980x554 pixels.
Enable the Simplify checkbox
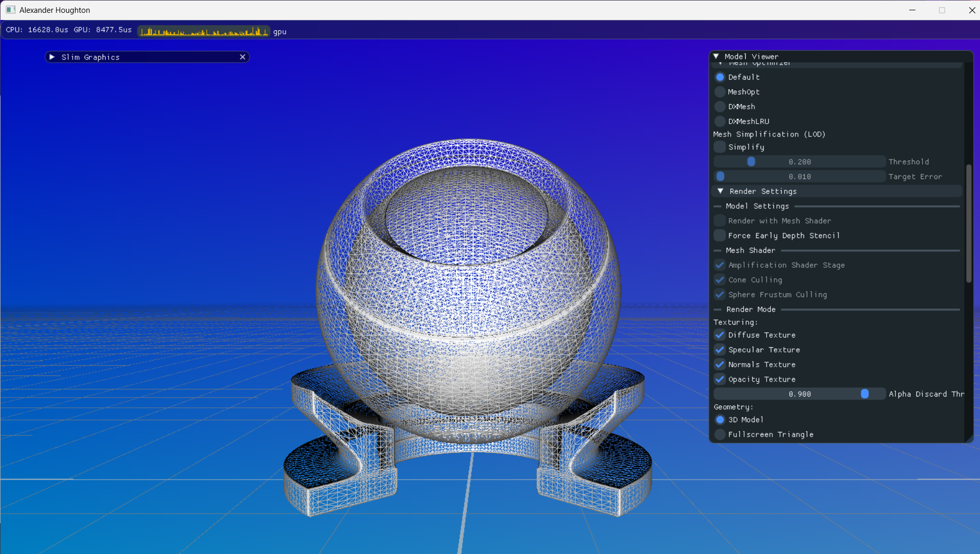[720, 147]
